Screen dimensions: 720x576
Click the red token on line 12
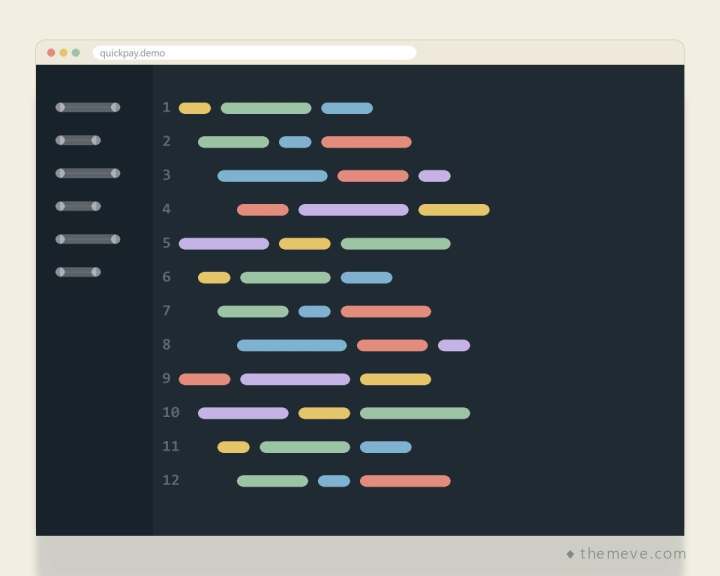click(405, 481)
